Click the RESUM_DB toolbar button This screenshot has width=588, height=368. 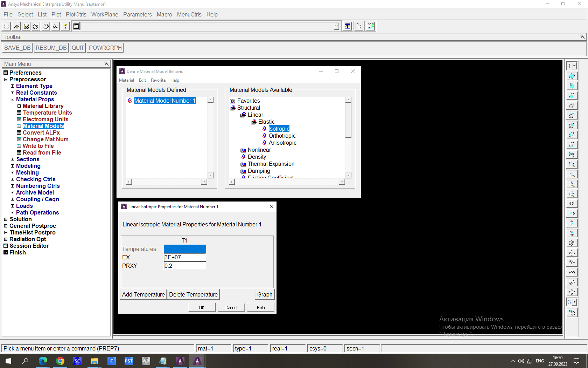click(x=51, y=48)
